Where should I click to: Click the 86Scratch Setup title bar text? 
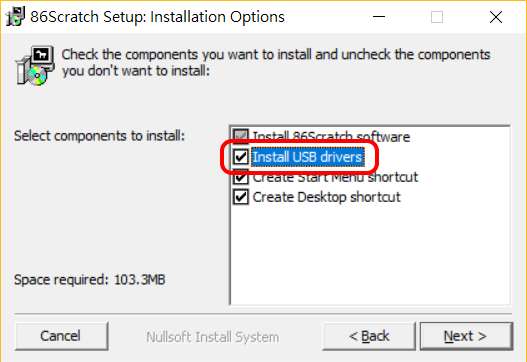[157, 17]
